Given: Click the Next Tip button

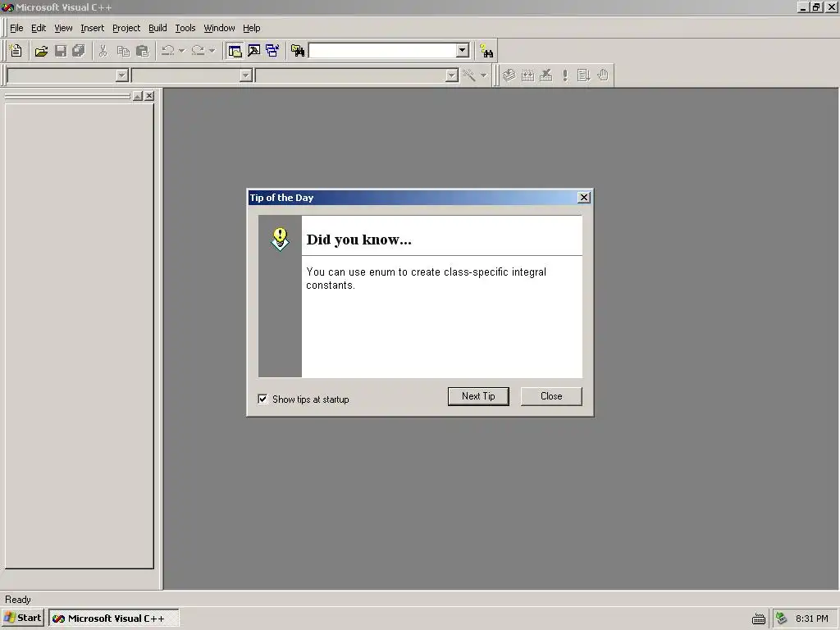Looking at the screenshot, I should pos(478,396).
